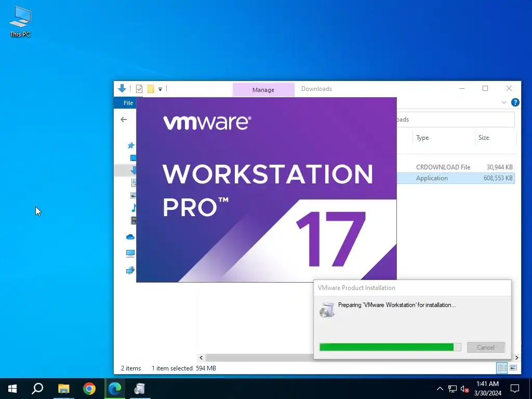
Task: Switch to Details view in status bar
Action: 502,368
